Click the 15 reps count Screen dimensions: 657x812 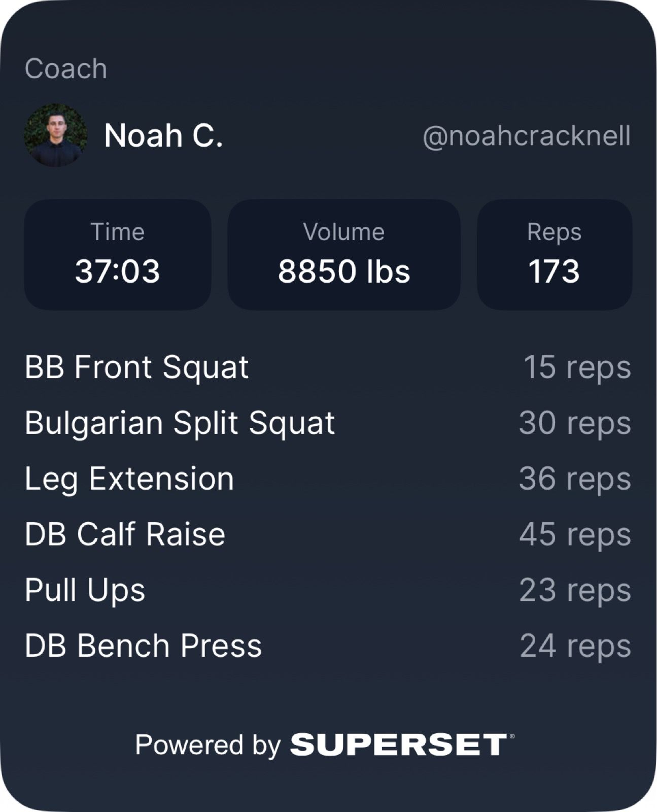coord(577,367)
